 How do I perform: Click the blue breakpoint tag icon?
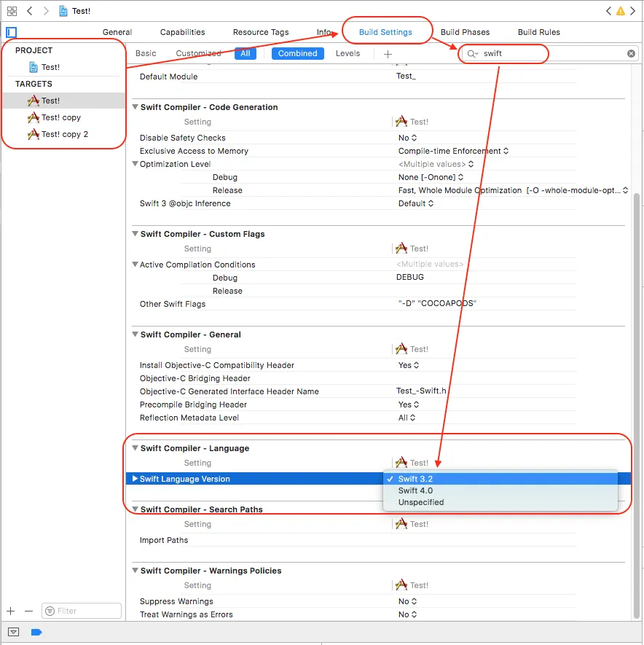[36, 632]
